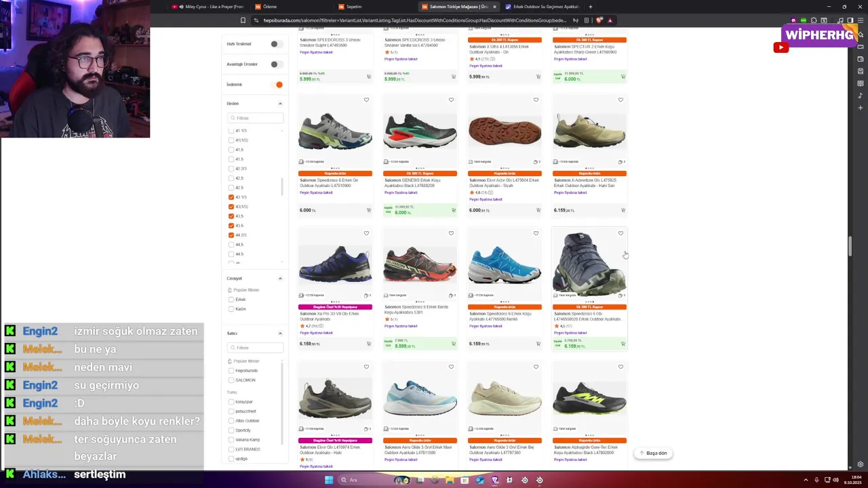Favorite the Speedcross 6 Erkek Bordo shoe
Image resolution: width=868 pixels, height=488 pixels.
click(451, 233)
